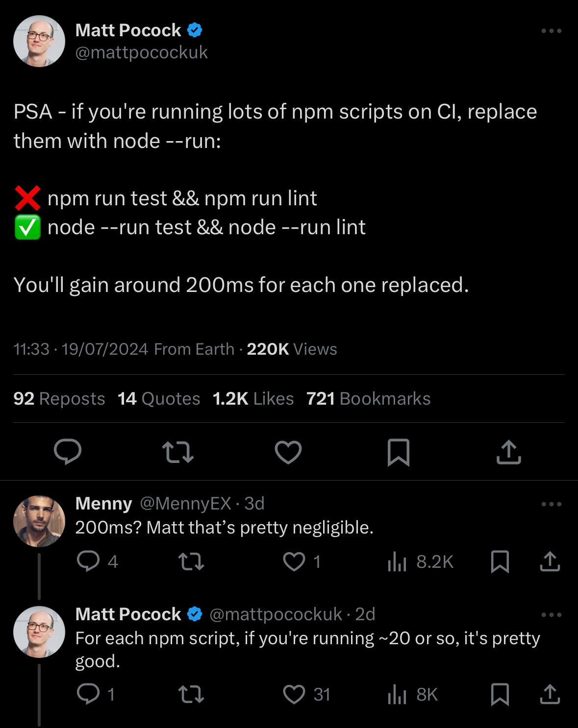This screenshot has height=728, width=578.
Task: View the 1.2K Likes list
Action: [x=253, y=399]
